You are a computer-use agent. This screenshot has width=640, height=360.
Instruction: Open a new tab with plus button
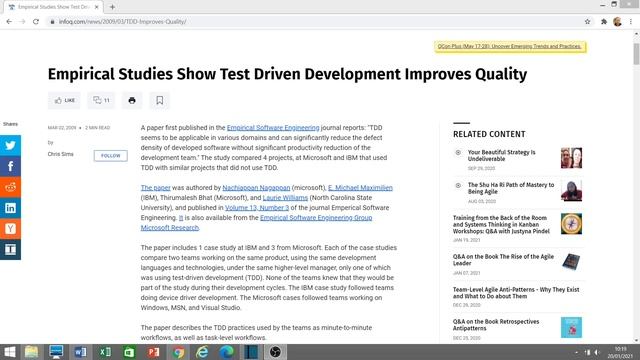click(x=112, y=7)
